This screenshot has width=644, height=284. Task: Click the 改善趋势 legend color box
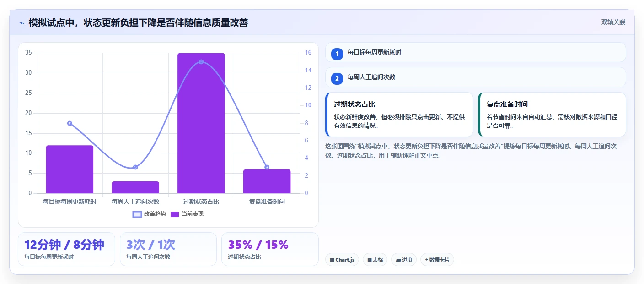point(137,214)
